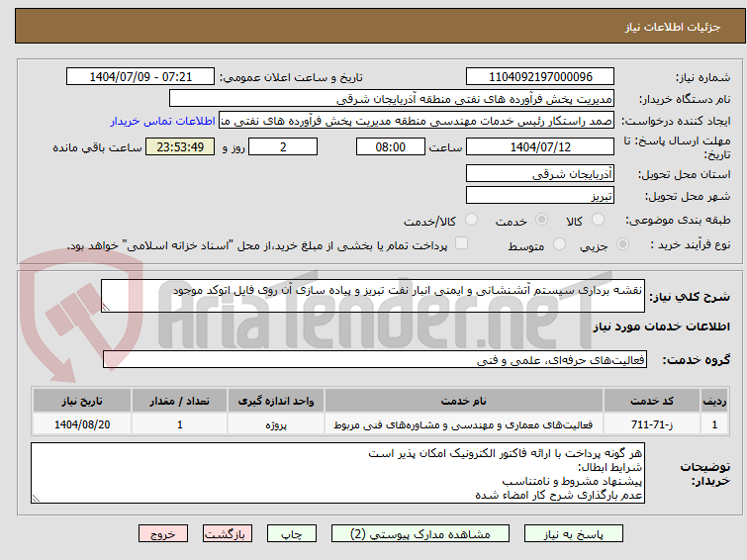Click the اطلاعات خدمات مورد نیاز heading
This screenshot has height=560, width=747.
pyautogui.click(x=661, y=327)
